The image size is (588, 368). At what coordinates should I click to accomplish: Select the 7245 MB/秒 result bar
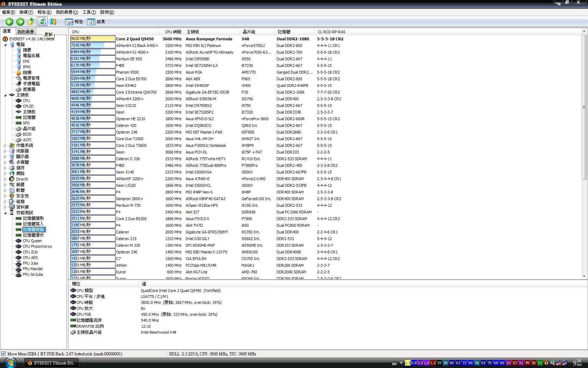93,46
